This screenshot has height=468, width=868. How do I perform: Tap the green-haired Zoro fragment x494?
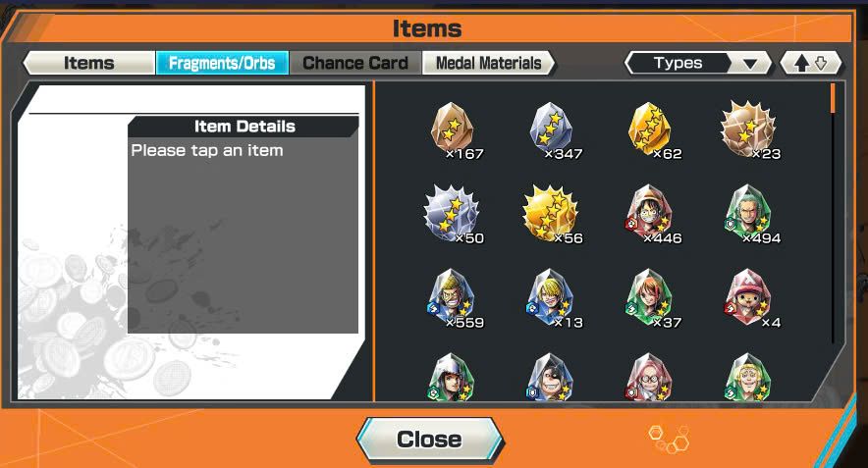pos(749,215)
